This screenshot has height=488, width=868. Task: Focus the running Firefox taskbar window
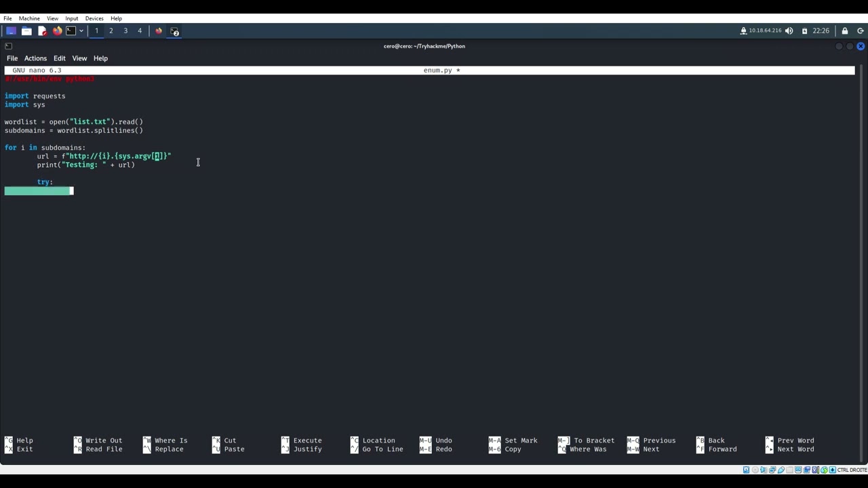click(x=159, y=31)
